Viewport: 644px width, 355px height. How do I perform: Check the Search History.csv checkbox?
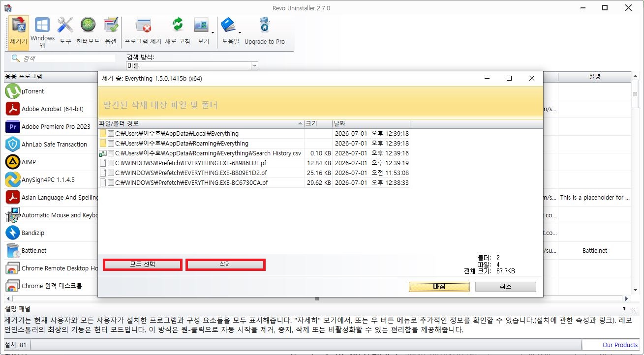(111, 153)
